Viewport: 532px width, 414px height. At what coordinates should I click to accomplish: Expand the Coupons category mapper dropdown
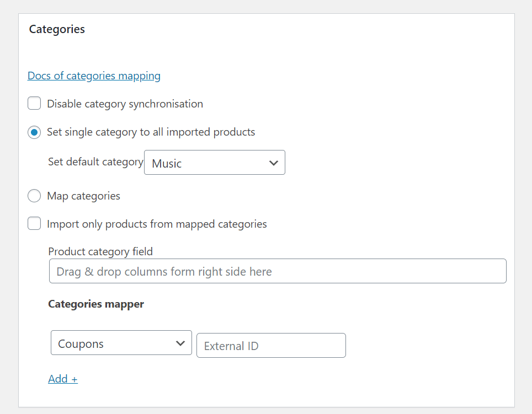coord(121,343)
